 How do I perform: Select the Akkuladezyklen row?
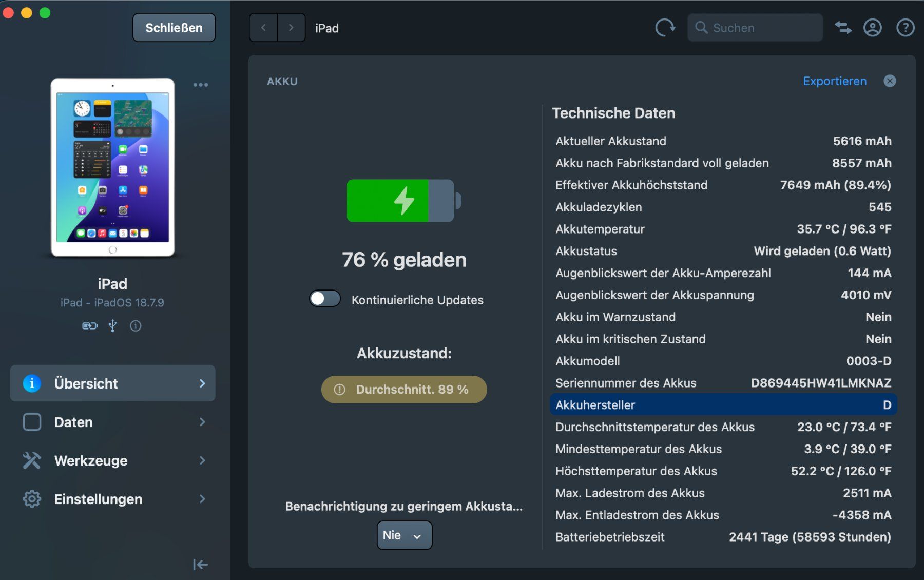[723, 207]
